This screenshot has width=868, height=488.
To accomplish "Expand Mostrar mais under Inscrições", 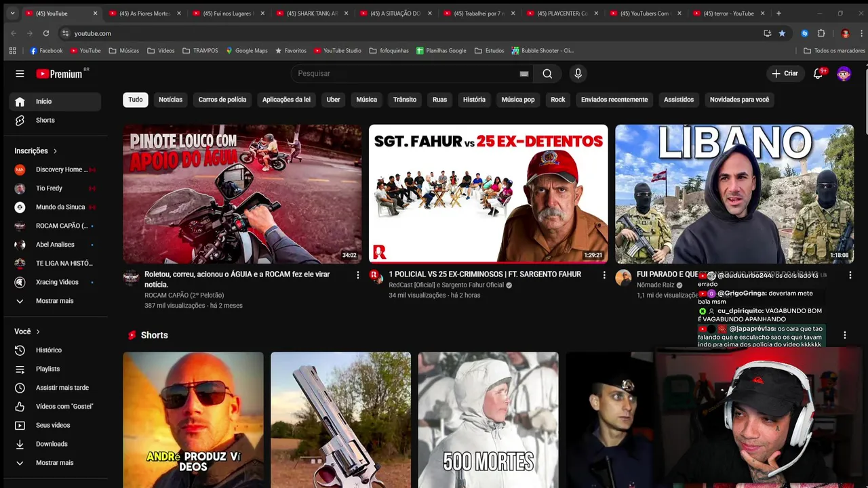I will click(x=55, y=301).
